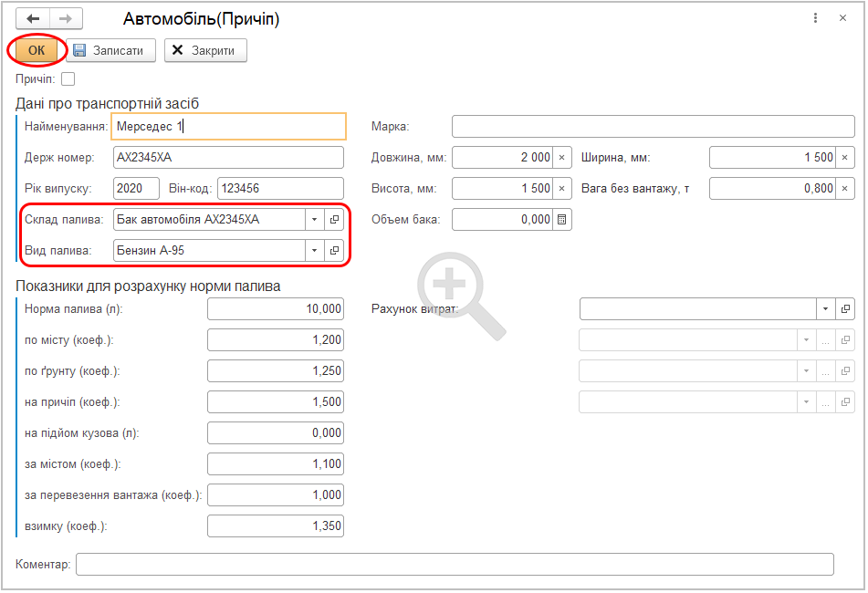This screenshot has width=868, height=593.
Task: Clear the Ширина, мм value
Action: pos(845,158)
